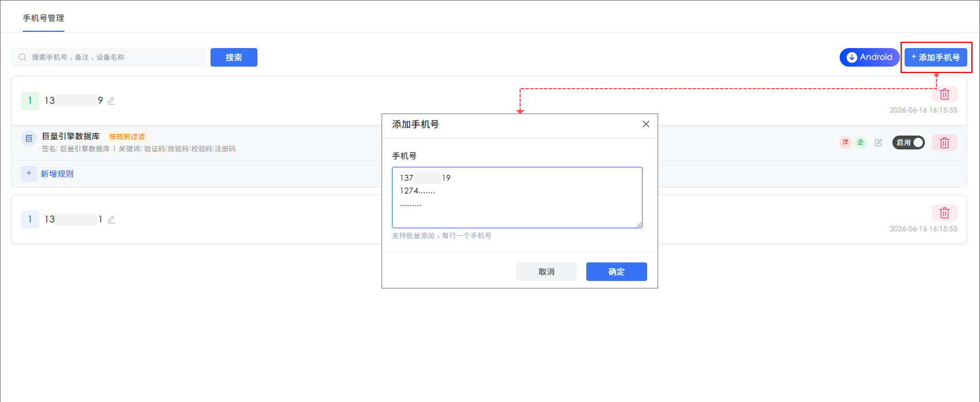Click the 手机号 textarea in the dialog
This screenshot has width=980, height=402.
pos(517,198)
